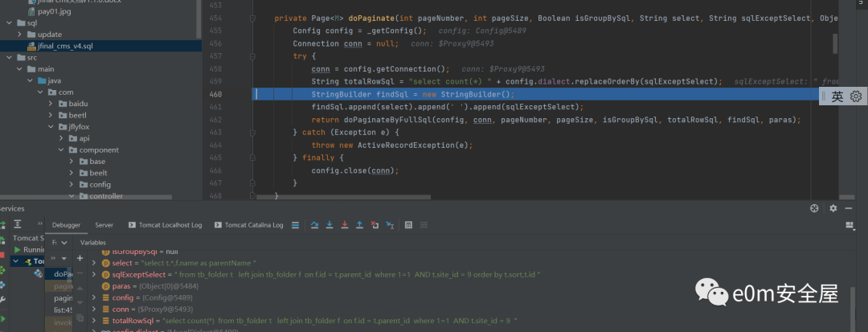The width and height of the screenshot is (868, 332).
Task: Select the list:45 stack frame
Action: [x=59, y=309]
